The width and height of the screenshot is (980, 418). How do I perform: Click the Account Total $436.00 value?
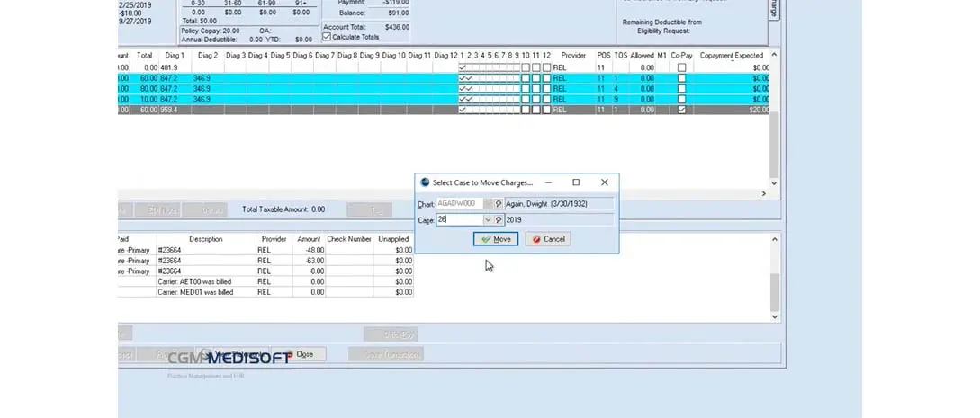398,28
